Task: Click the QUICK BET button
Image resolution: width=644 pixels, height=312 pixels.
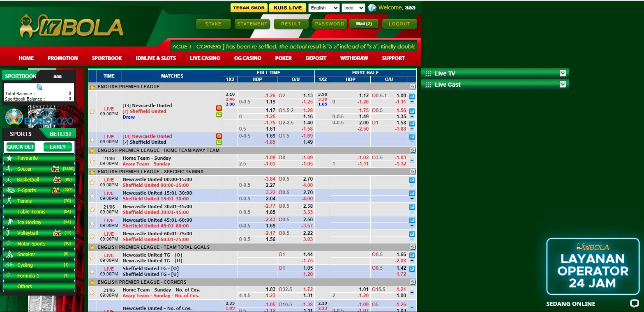Action: click(x=21, y=147)
